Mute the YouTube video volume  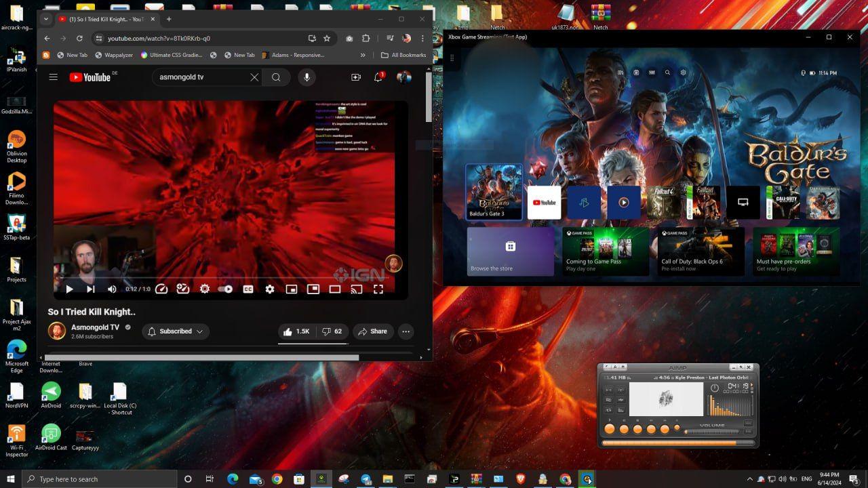click(x=112, y=289)
